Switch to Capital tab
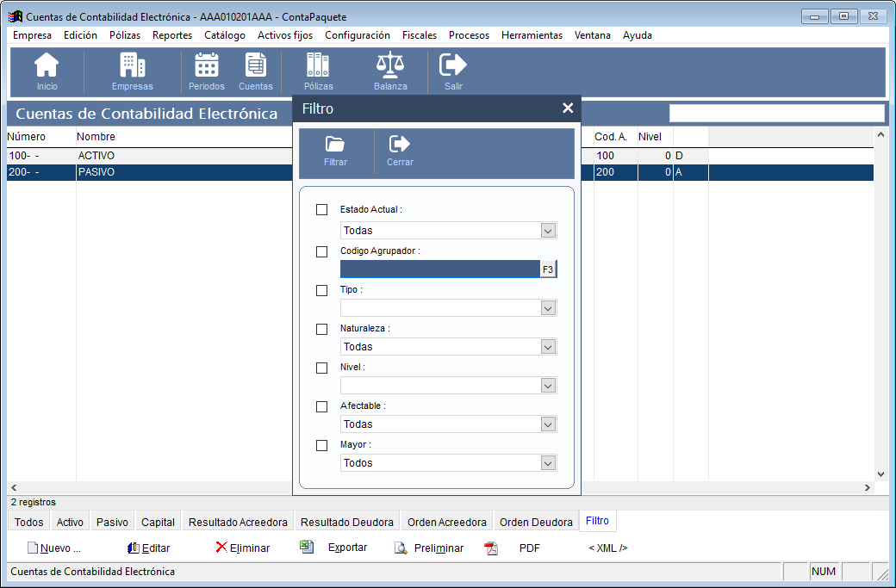This screenshot has height=588, width=896. (158, 522)
